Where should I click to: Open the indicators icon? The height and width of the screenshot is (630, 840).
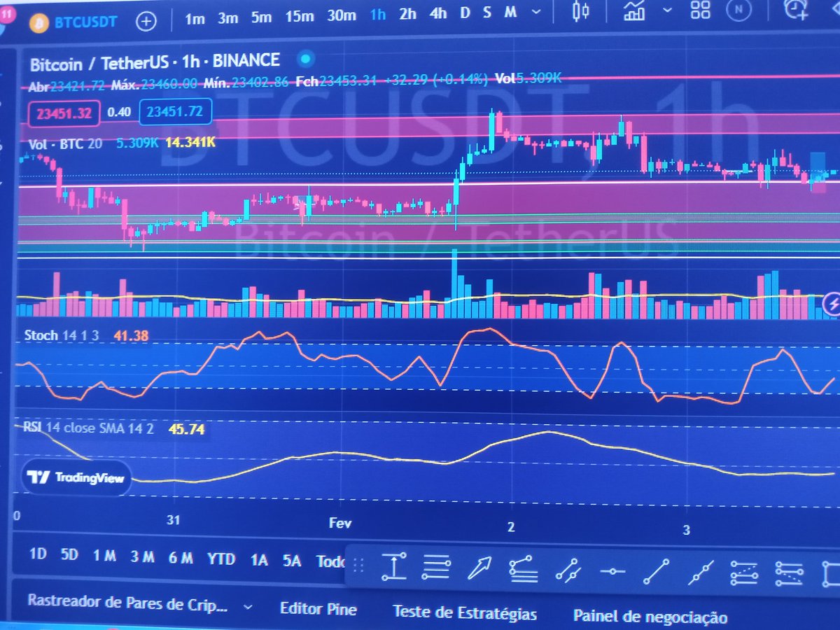[x=635, y=10]
